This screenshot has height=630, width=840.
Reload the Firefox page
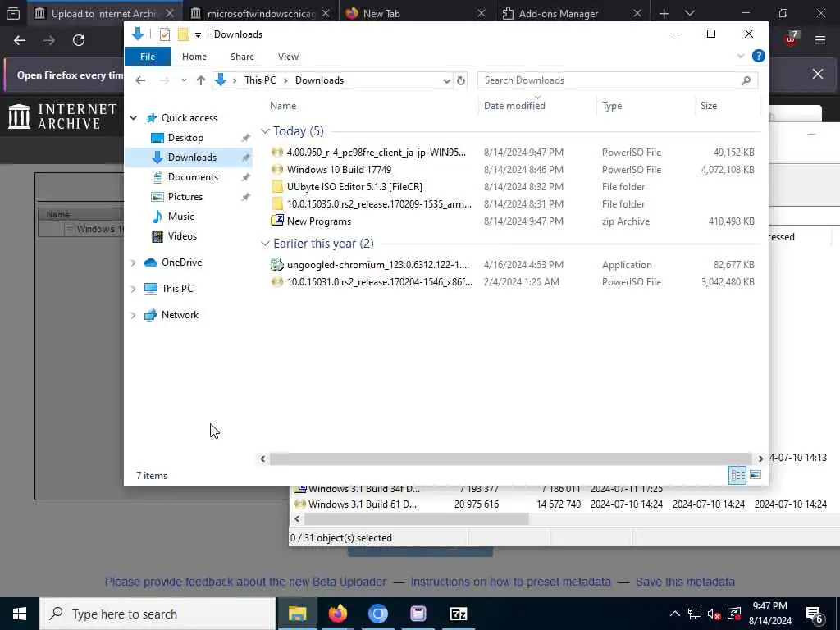pyautogui.click(x=79, y=40)
